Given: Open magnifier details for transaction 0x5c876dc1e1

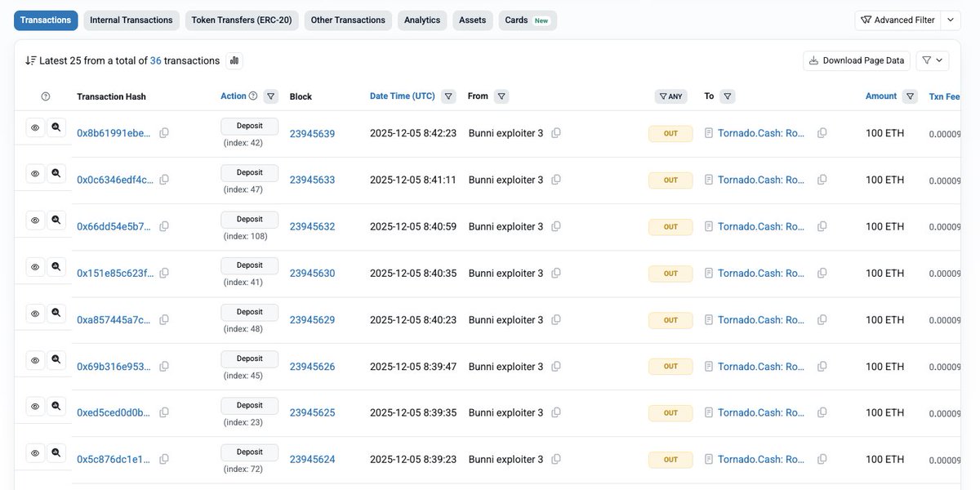Looking at the screenshot, I should point(56,453).
